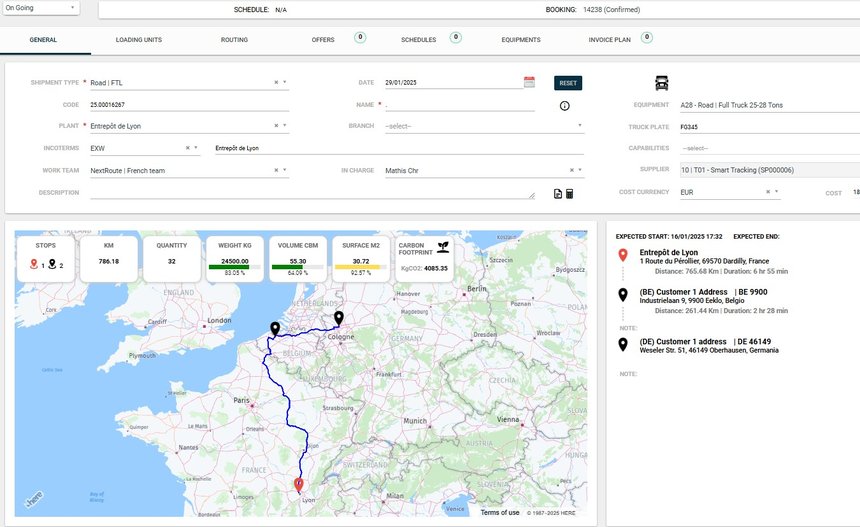Open the Loading Units tab

click(x=139, y=39)
